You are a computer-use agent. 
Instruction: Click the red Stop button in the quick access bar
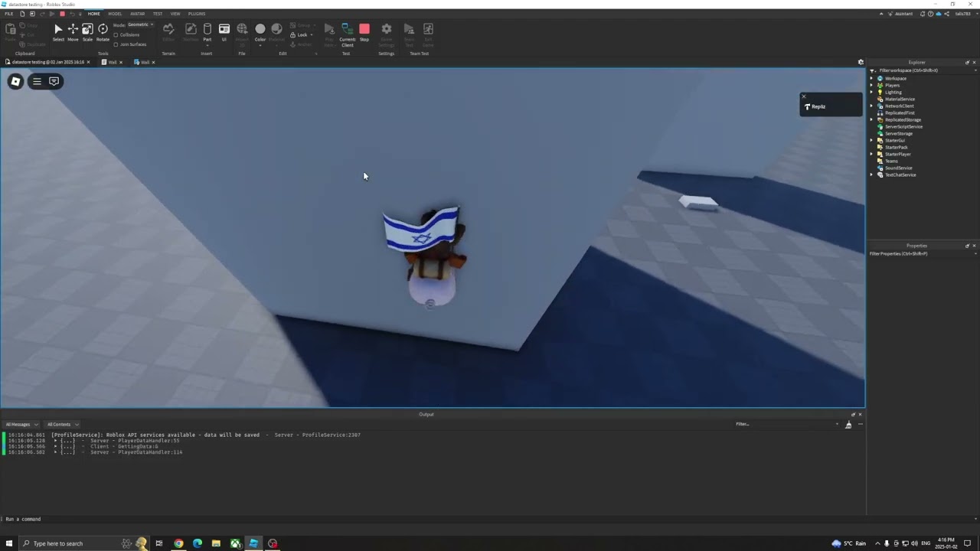coord(62,14)
